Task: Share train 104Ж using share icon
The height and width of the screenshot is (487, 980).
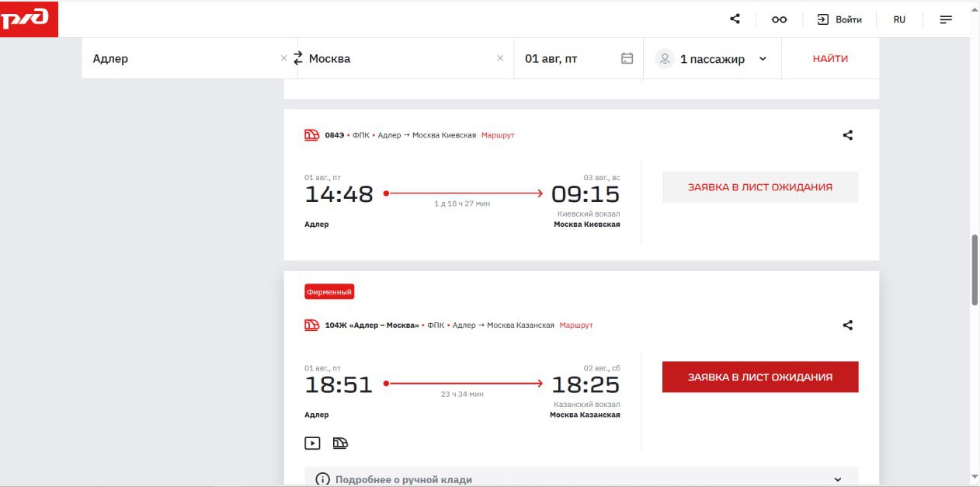Action: pyautogui.click(x=847, y=325)
